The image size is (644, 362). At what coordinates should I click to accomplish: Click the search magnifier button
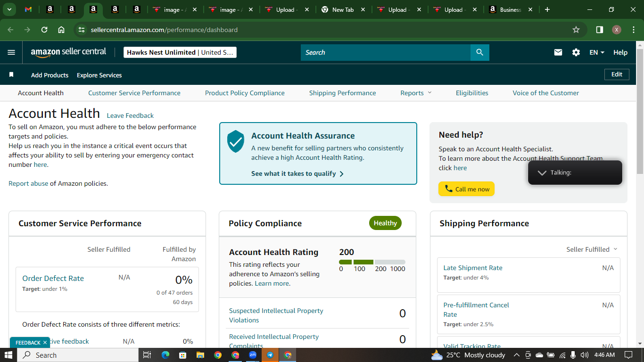tap(480, 52)
